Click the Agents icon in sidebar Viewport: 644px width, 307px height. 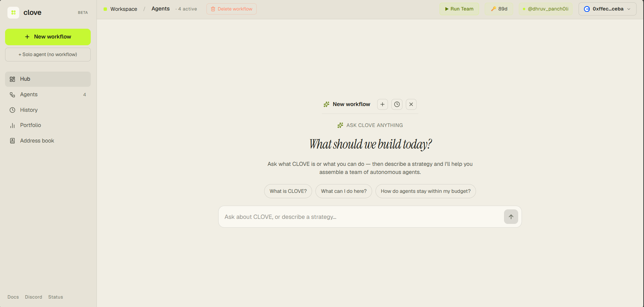point(12,95)
